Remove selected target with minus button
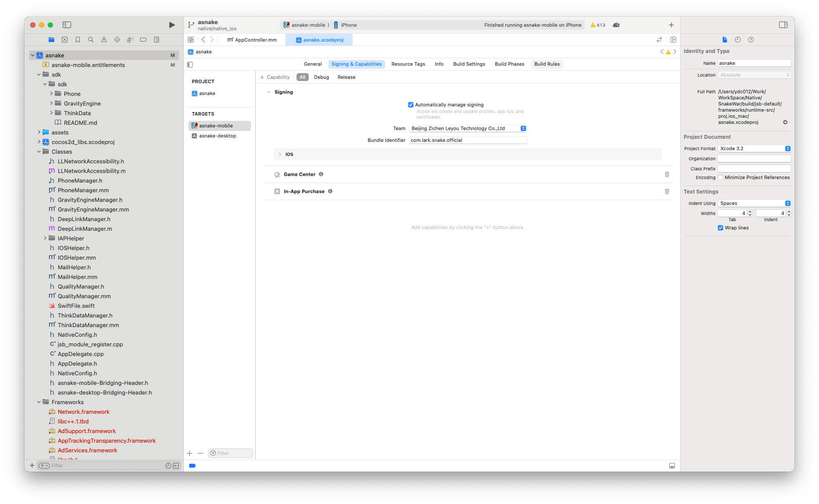Image resolution: width=819 pixels, height=504 pixels. click(x=200, y=453)
